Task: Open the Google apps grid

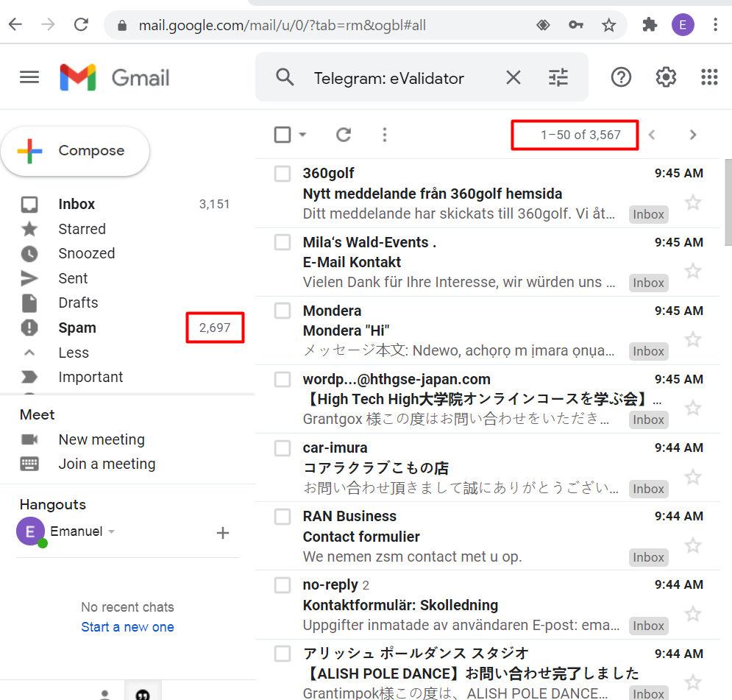Action: pyautogui.click(x=709, y=77)
